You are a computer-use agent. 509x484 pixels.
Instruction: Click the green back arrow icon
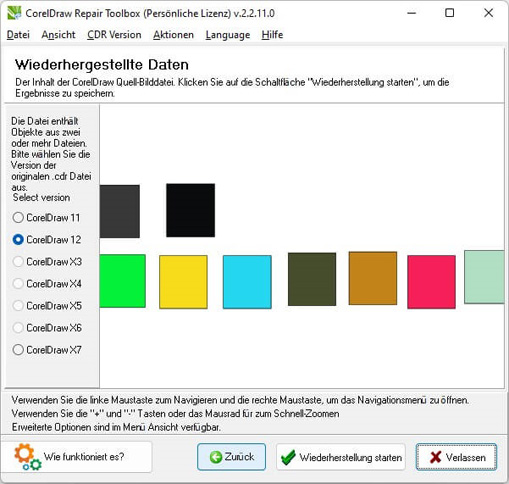point(216,457)
